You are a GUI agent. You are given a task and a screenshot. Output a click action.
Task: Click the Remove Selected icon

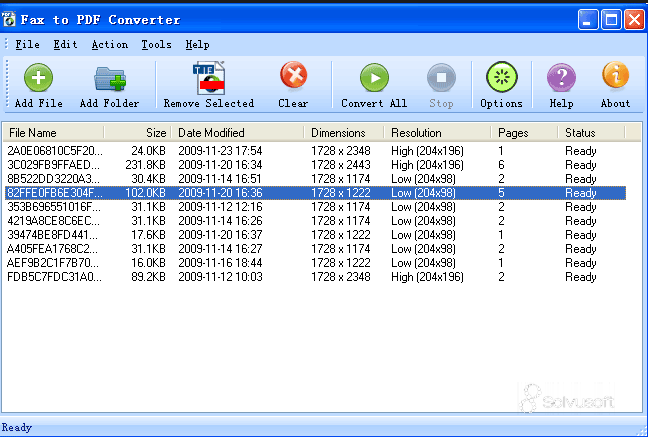[209, 78]
